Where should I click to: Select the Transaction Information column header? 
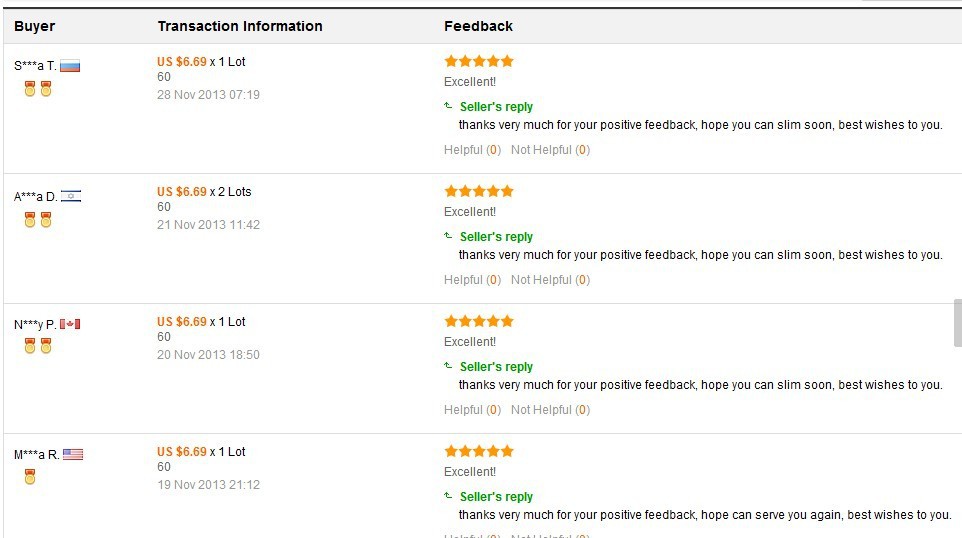point(240,26)
